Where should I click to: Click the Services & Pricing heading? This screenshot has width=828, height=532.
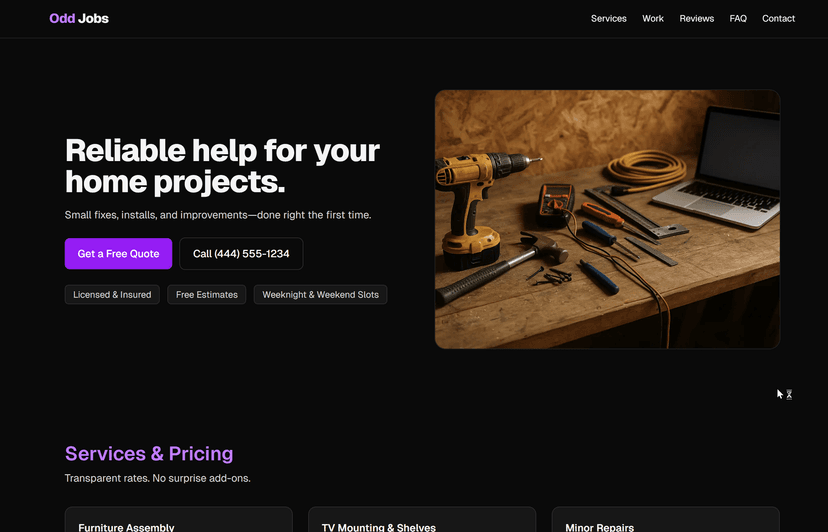(149, 453)
